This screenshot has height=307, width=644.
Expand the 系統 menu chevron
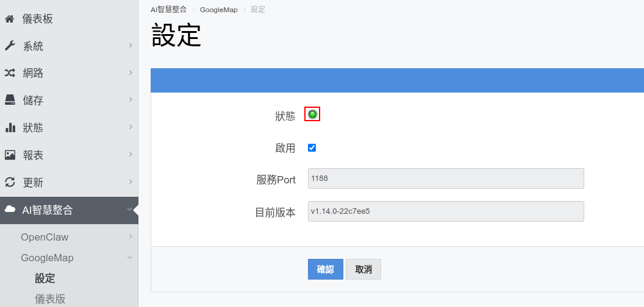[x=131, y=46]
